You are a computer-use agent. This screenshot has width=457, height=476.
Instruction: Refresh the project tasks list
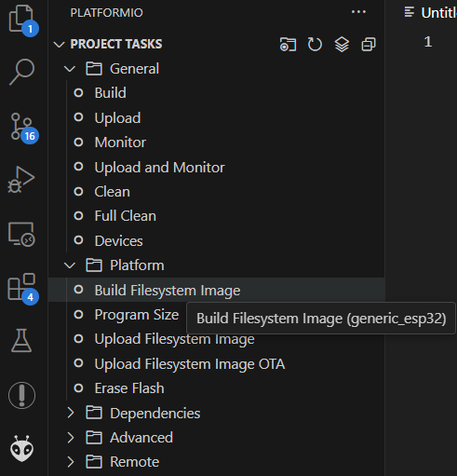click(x=315, y=45)
